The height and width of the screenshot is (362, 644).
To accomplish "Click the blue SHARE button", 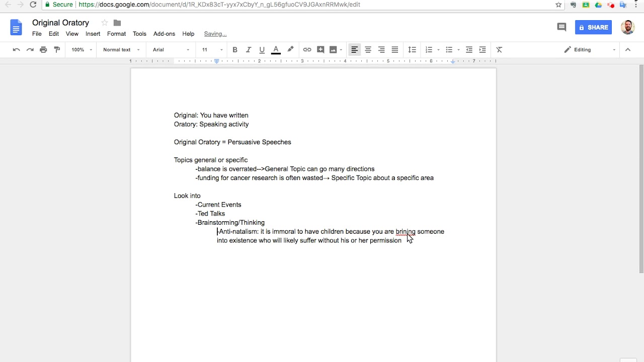I will pyautogui.click(x=593, y=27).
